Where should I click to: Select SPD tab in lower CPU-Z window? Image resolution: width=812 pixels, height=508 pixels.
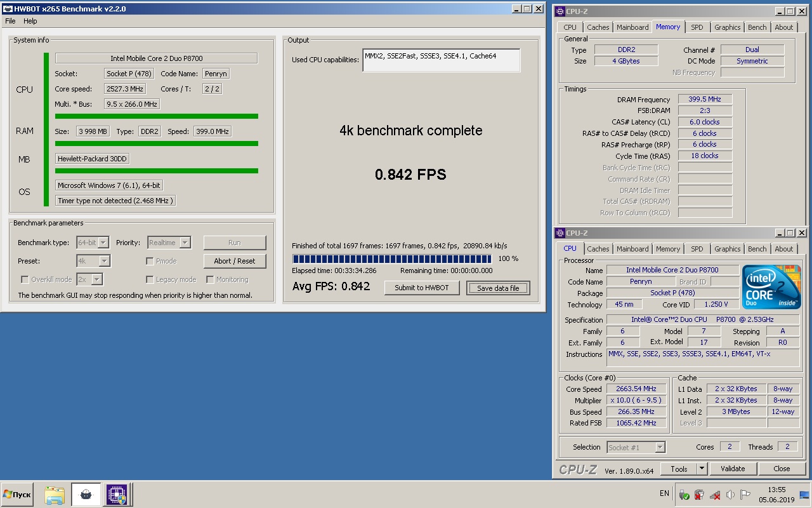(x=697, y=249)
